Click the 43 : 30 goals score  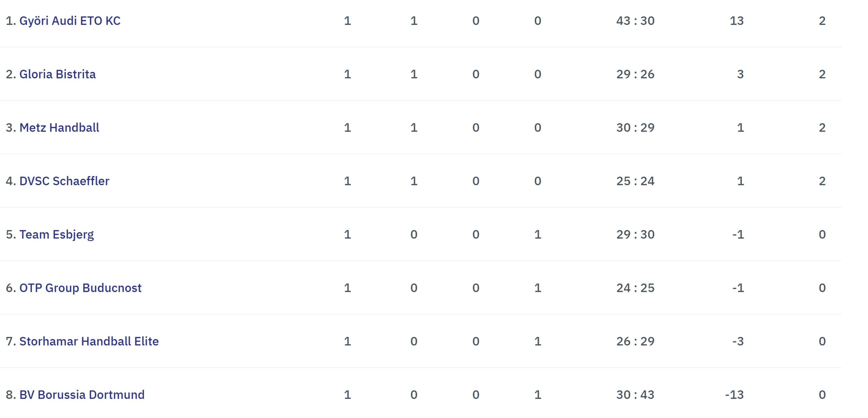tap(635, 21)
